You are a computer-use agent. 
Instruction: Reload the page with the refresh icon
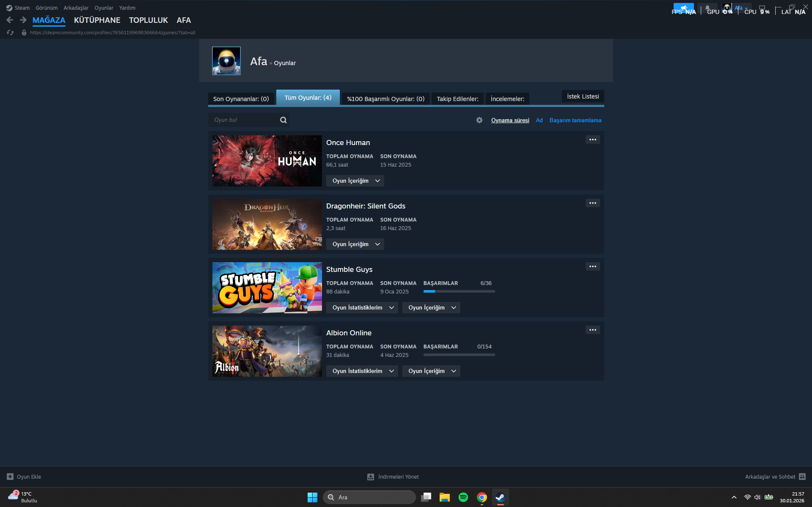click(10, 33)
